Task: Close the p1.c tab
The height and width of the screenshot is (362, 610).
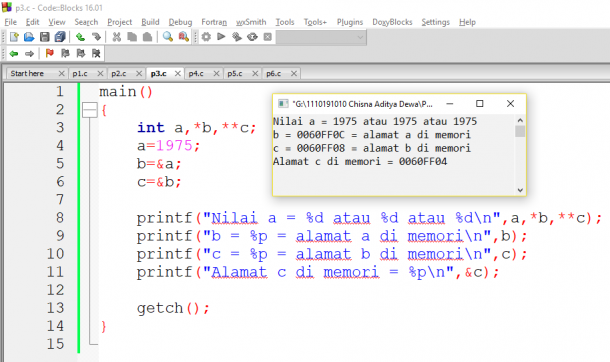Action: 100,73
